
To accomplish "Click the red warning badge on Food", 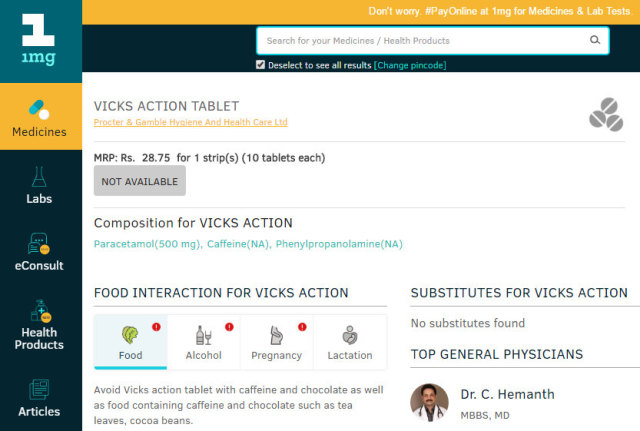I will [156, 327].
